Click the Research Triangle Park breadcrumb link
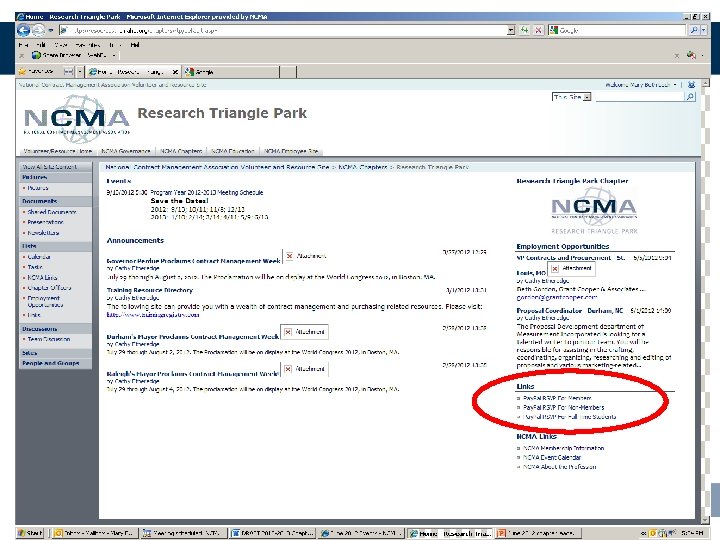The image size is (720, 540). [x=432, y=167]
